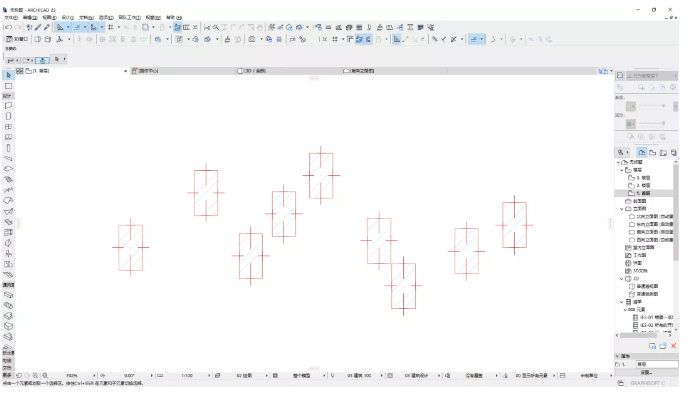Open the 设计 menu
This screenshot has height=393, width=691.
pos(68,18)
